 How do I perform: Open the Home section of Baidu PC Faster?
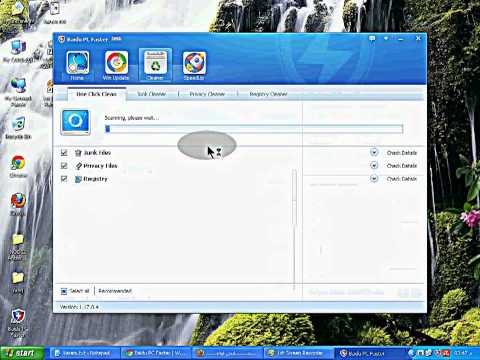coord(77,66)
